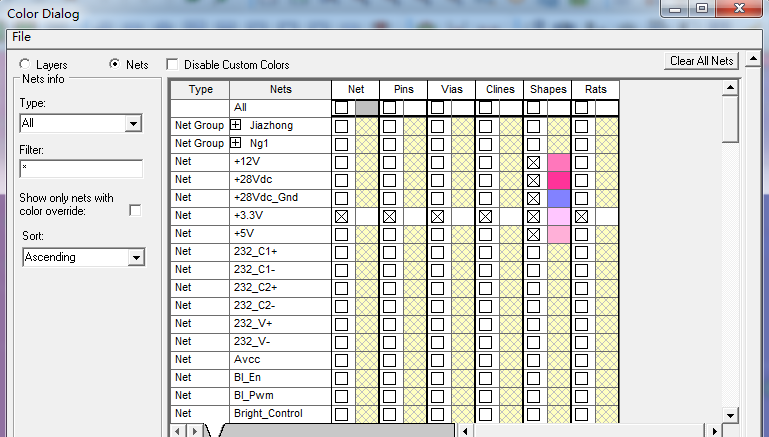Uncheck Pins checkbox for +3.3V

(389, 216)
